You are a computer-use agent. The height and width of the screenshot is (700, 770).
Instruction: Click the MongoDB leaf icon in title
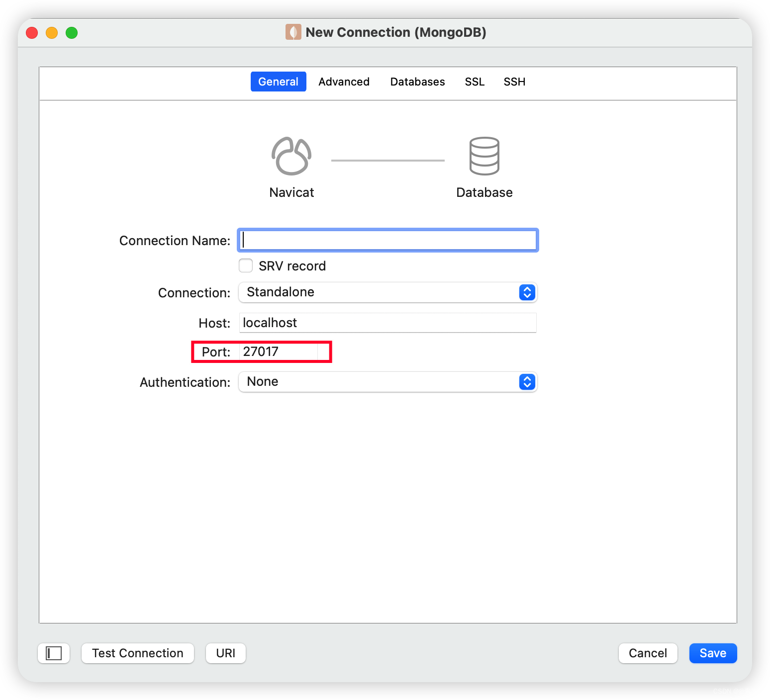(x=293, y=32)
